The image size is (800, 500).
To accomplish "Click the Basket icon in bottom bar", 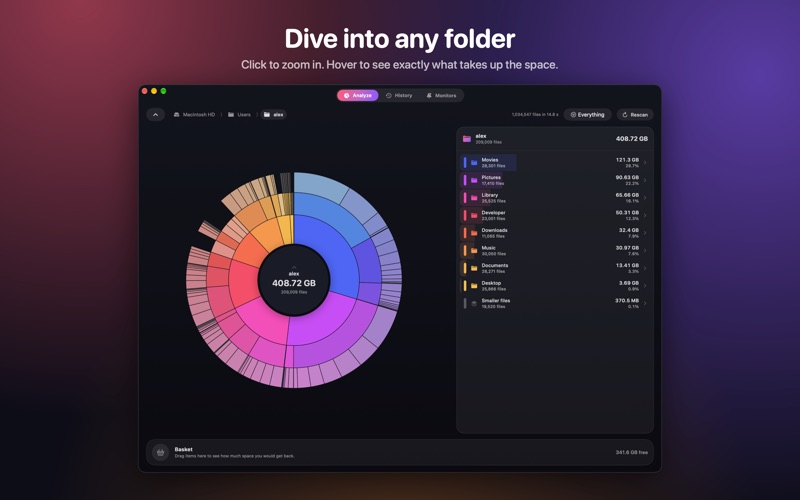I will click(160, 453).
